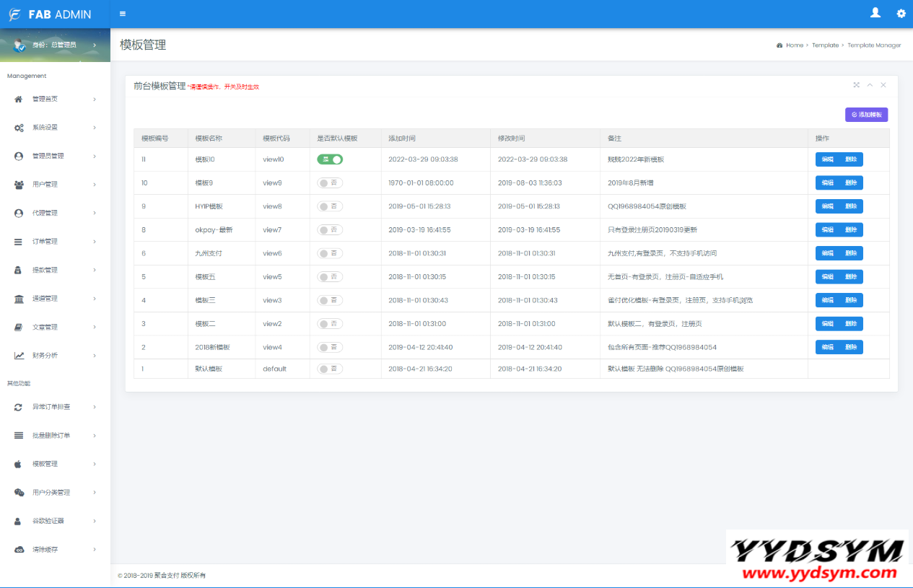Expand the 订单管理 sidebar chevron
This screenshot has width=913, height=588.
[95, 242]
